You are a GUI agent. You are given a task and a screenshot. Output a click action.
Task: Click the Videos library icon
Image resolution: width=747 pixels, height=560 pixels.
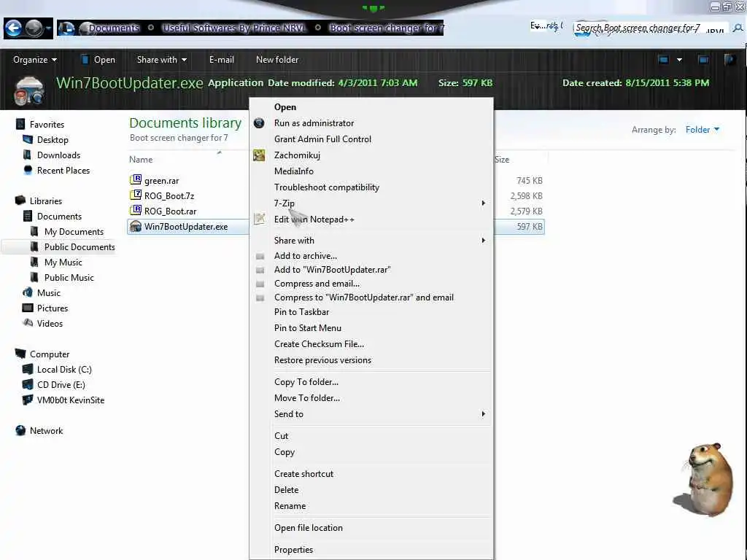click(28, 323)
